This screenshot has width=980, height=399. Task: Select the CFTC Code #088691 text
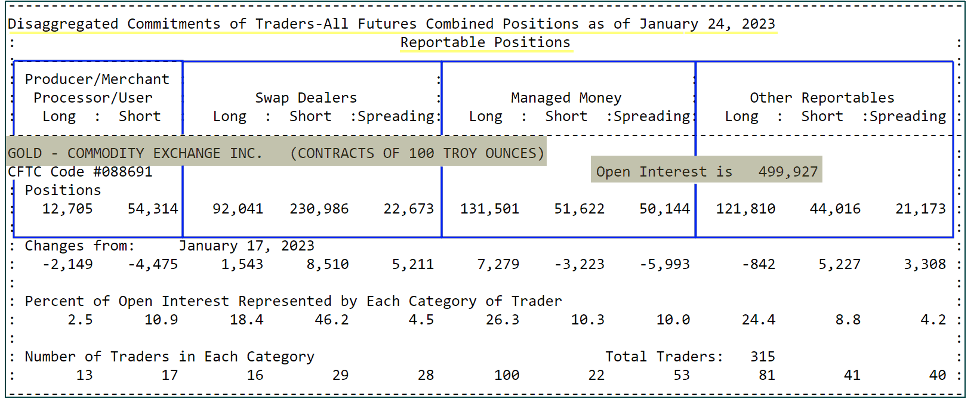80,172
